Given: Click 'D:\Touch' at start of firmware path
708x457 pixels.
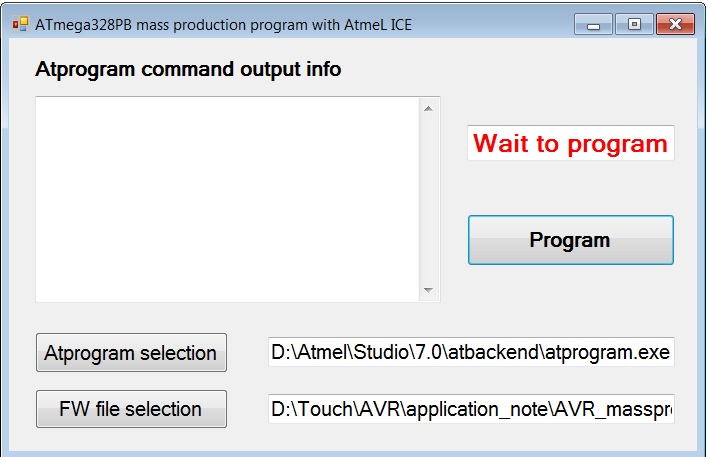Looking at the screenshot, I should pyautogui.click(x=309, y=409).
